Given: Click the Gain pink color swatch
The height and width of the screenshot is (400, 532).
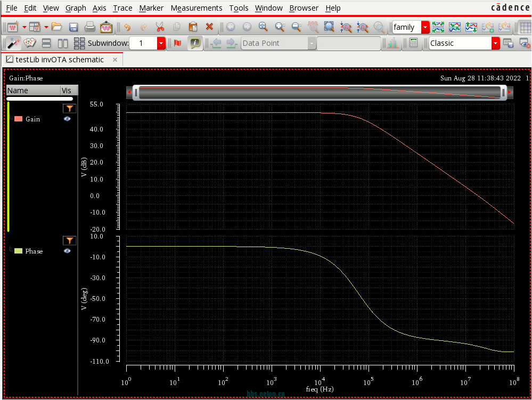Looking at the screenshot, I should tap(18, 119).
